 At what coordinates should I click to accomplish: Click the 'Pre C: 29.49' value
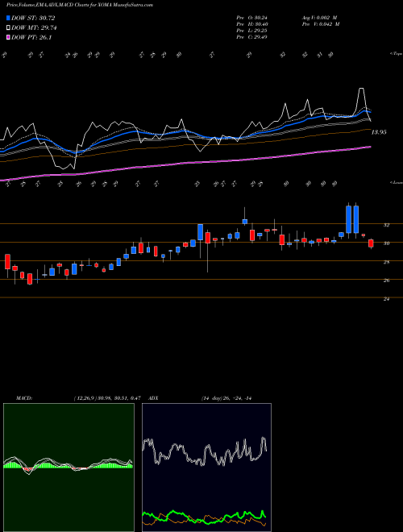pos(251,37)
